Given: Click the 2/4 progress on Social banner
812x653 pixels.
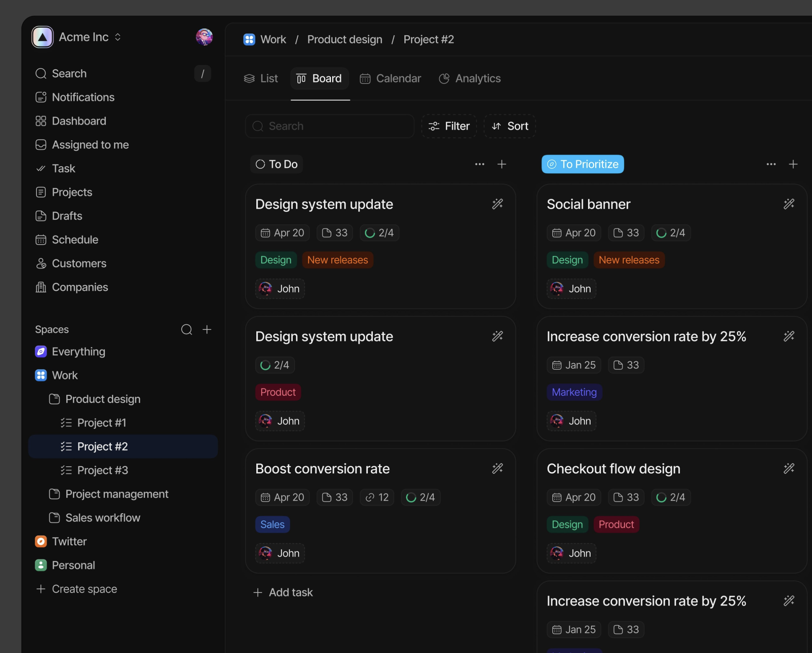Looking at the screenshot, I should click(x=671, y=233).
